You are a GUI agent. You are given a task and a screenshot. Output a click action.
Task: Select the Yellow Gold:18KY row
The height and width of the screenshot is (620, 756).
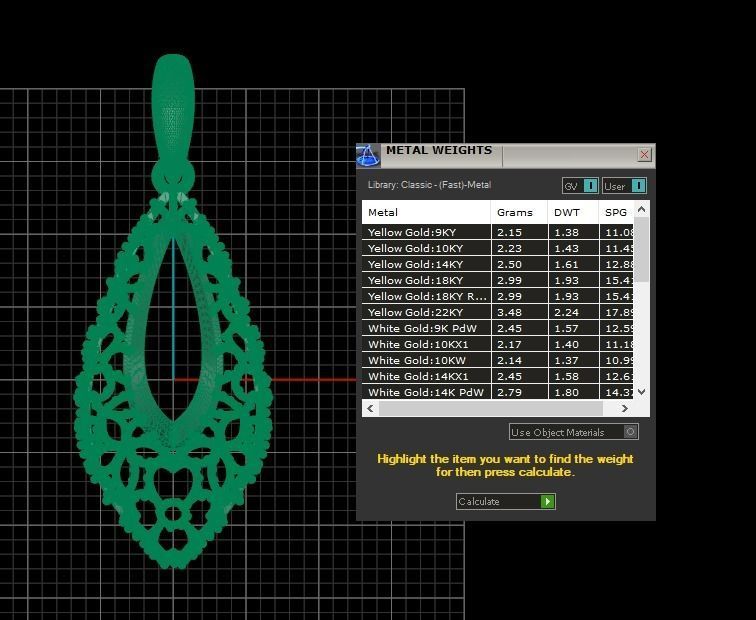(x=498, y=280)
